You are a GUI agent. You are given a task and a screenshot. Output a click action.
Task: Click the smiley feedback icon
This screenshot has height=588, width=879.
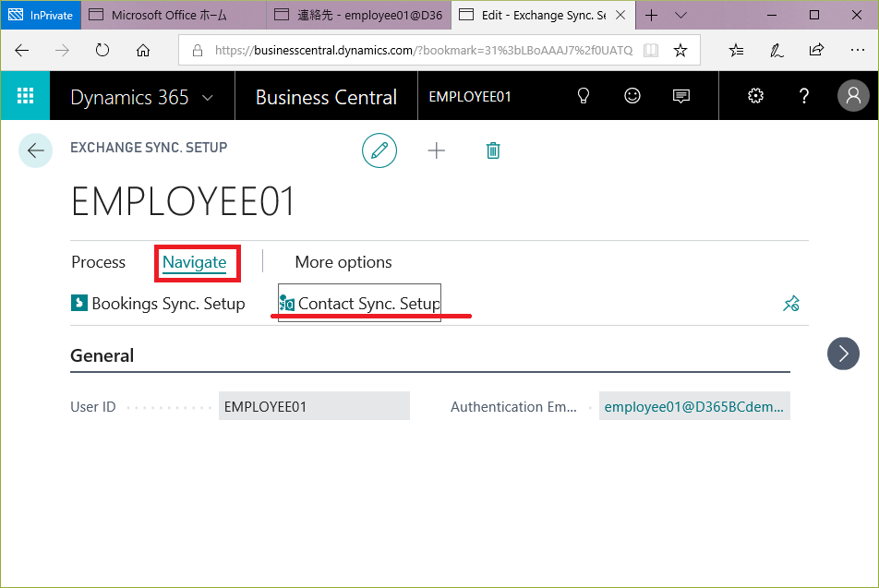[632, 96]
